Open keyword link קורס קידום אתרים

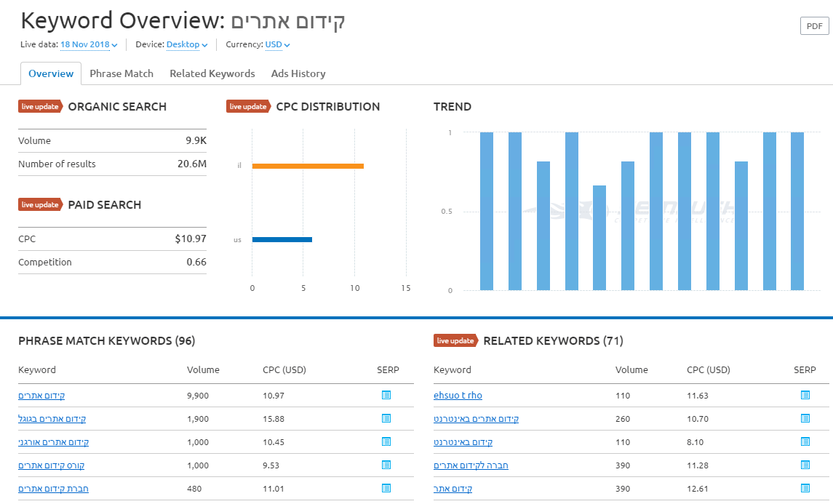pos(52,465)
